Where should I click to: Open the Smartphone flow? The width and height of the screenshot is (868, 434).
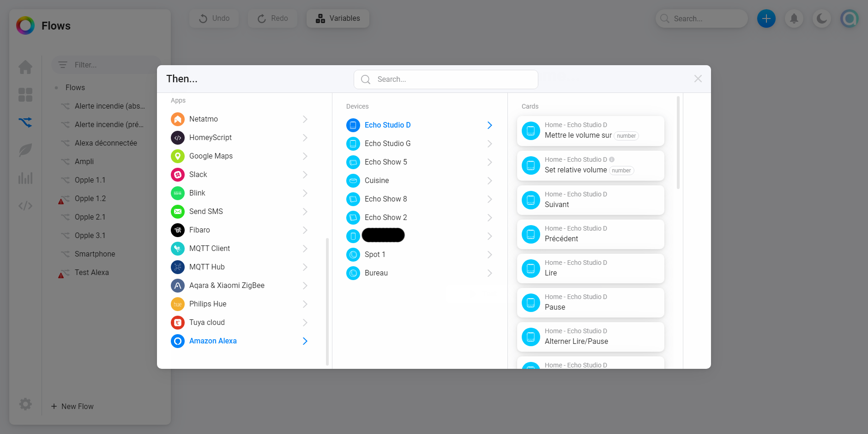tap(95, 254)
